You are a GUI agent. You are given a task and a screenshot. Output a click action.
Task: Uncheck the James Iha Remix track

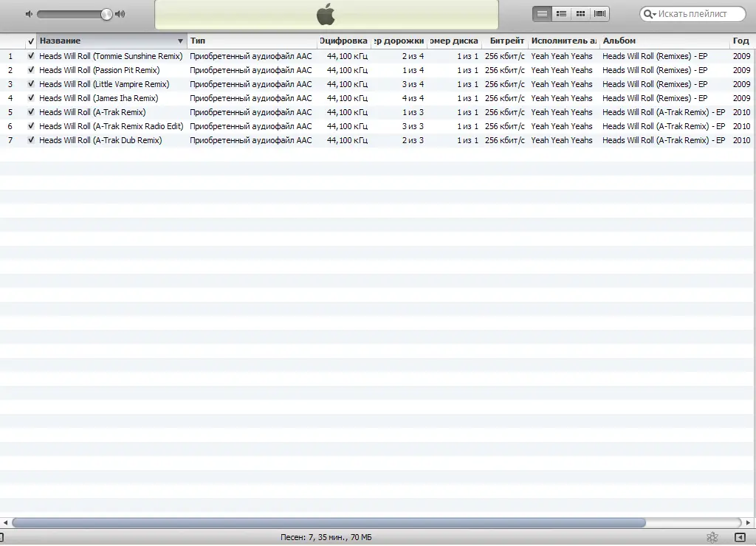click(31, 98)
